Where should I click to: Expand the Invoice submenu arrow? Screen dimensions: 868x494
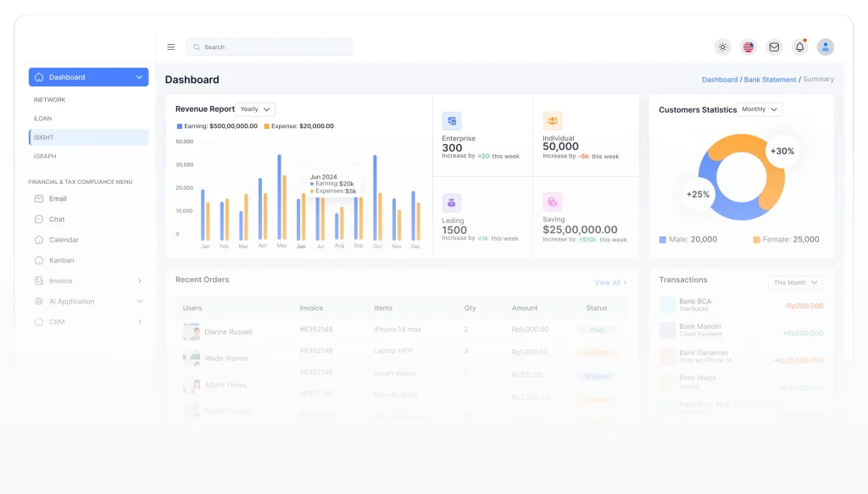140,281
